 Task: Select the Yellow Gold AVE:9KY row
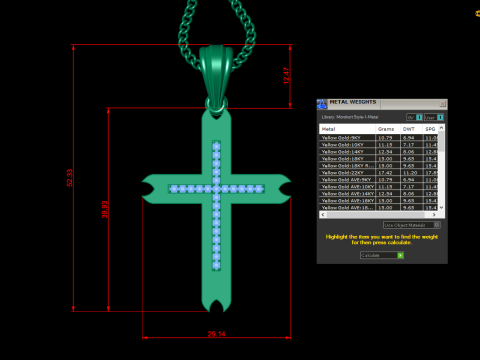click(x=379, y=180)
